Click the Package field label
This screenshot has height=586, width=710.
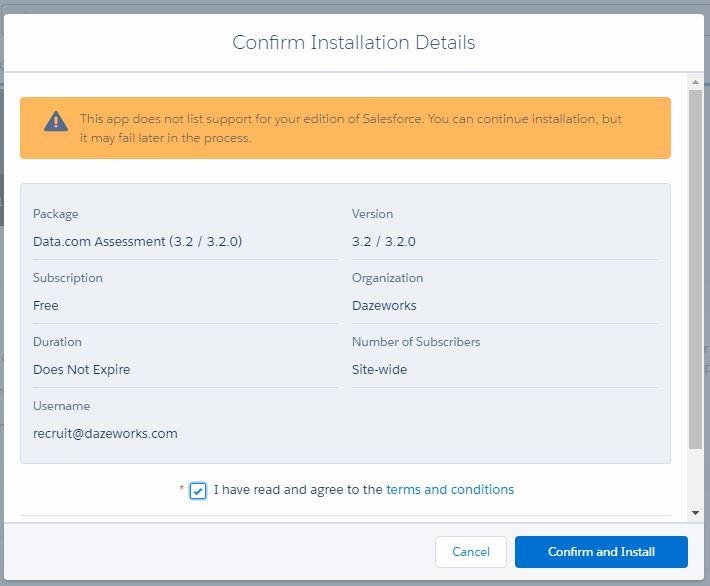pyautogui.click(x=56, y=214)
